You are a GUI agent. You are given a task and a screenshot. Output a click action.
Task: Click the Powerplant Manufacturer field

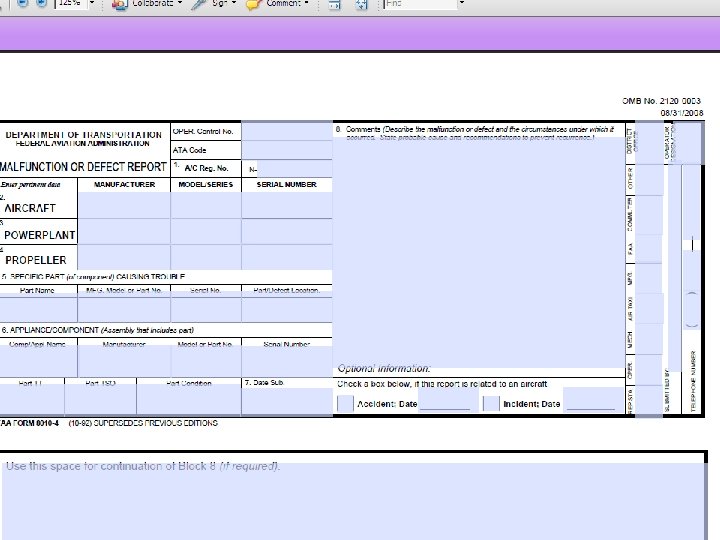tap(124, 231)
